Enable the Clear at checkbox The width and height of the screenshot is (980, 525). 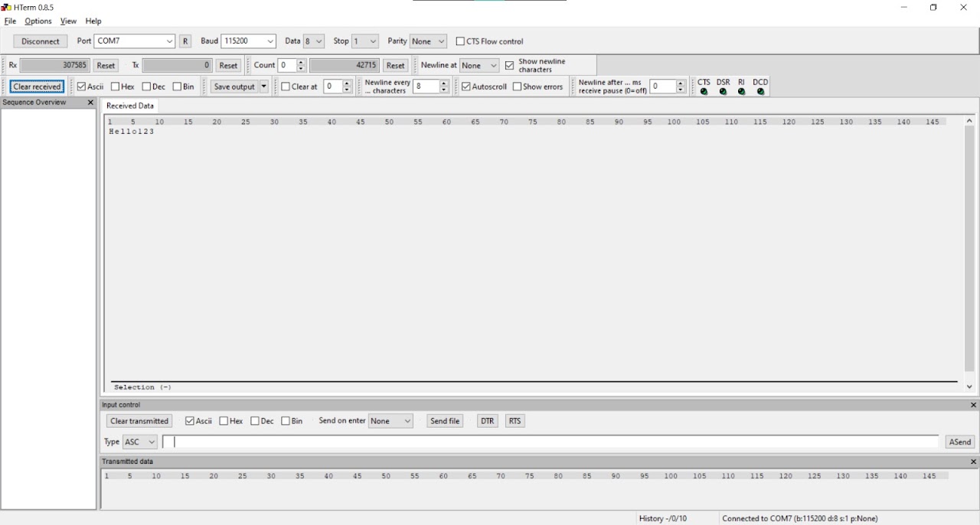pos(286,86)
